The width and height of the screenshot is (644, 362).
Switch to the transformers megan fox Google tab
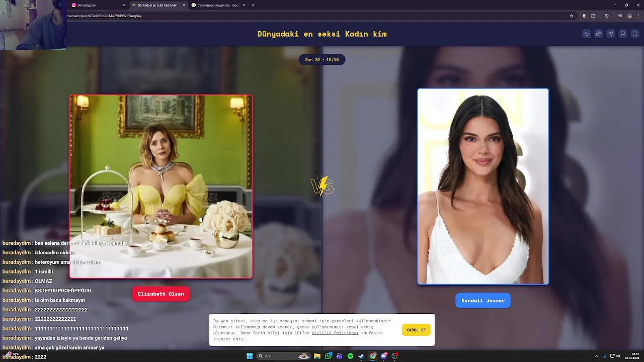coord(218,5)
